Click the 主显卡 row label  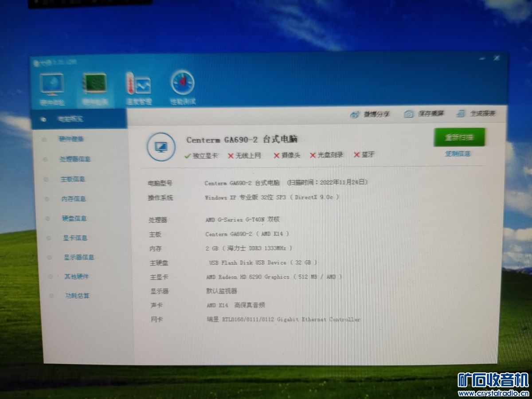[159, 278]
